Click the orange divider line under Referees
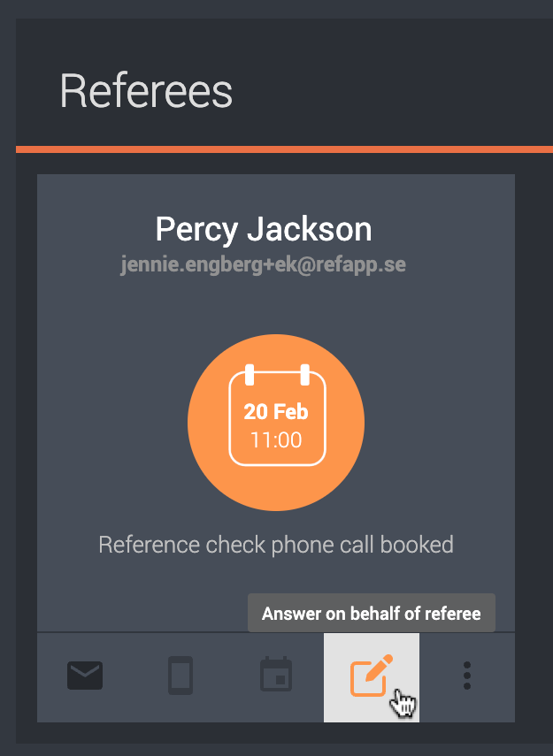Viewport: 553px width, 756px height. click(284, 149)
